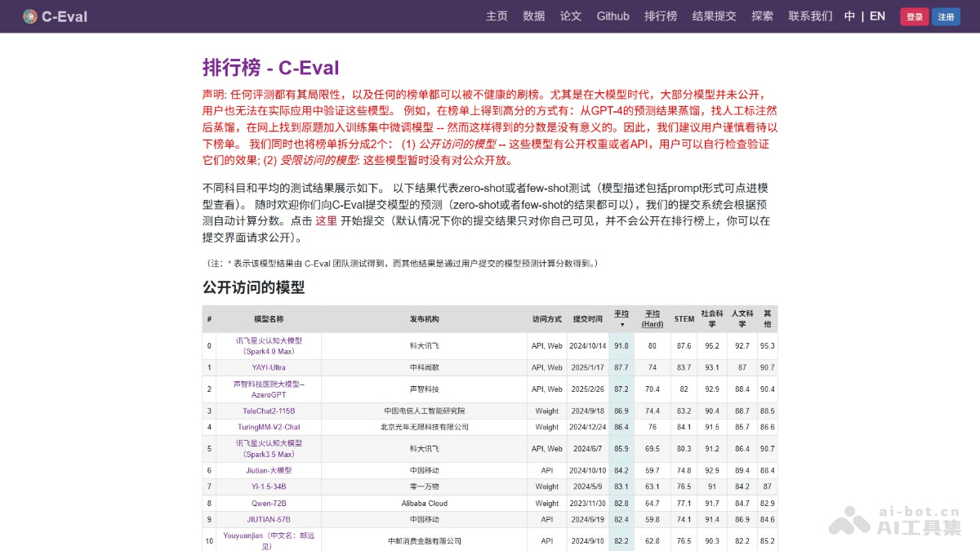980x551 pixels.
Task: Click the sort triangle under 平均 column
Action: [x=621, y=323]
